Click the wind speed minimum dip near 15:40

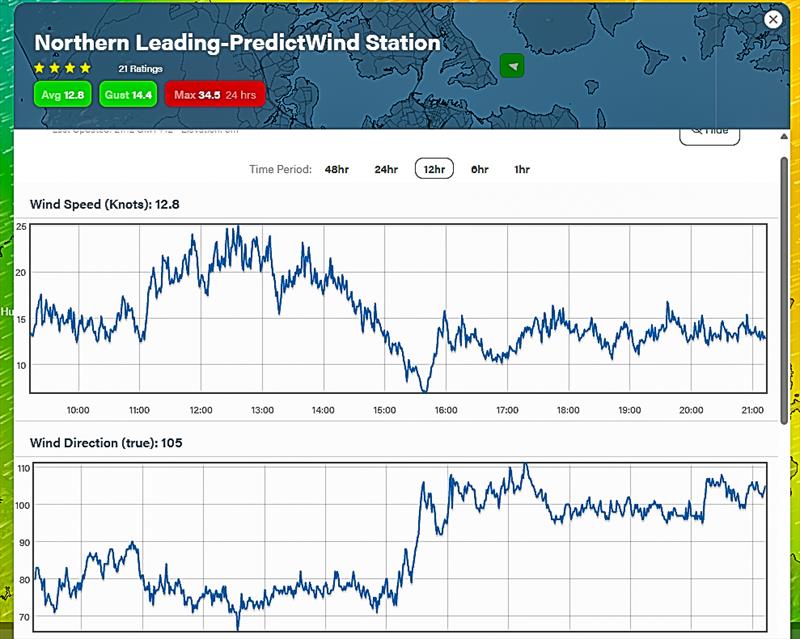tap(424, 389)
